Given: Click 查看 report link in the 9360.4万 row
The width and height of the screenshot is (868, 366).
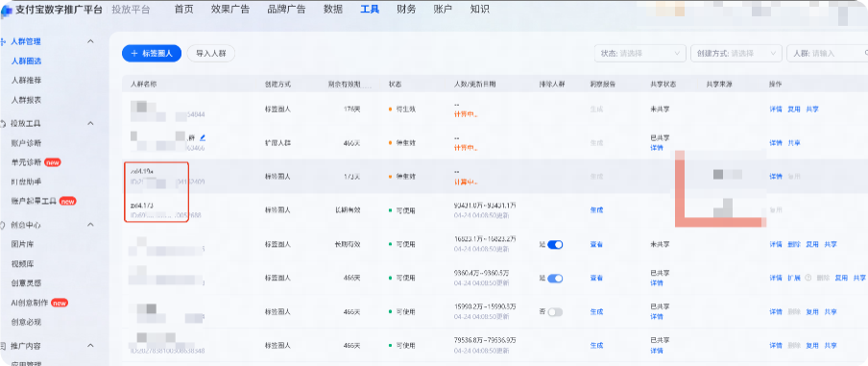Looking at the screenshot, I should click(x=596, y=278).
